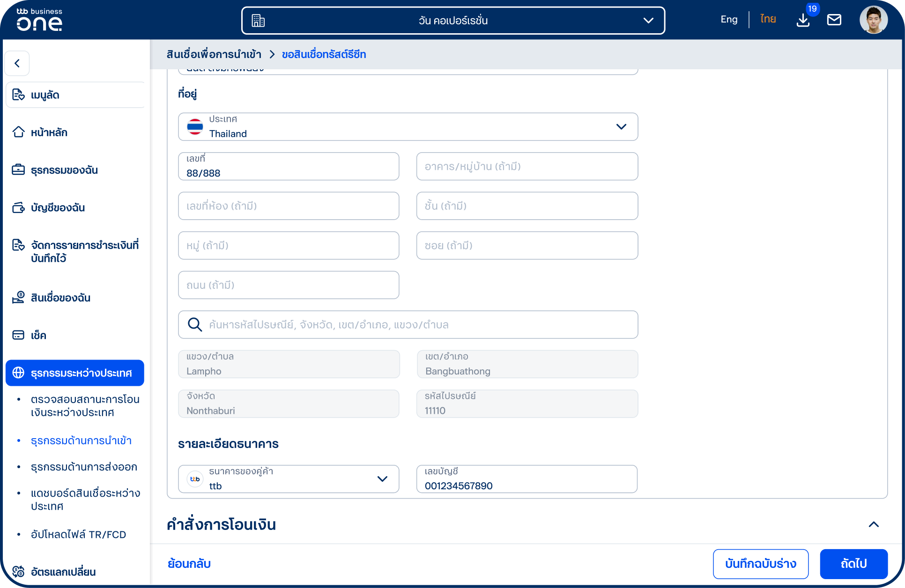Collapse the sidebar with back arrow

[17, 63]
